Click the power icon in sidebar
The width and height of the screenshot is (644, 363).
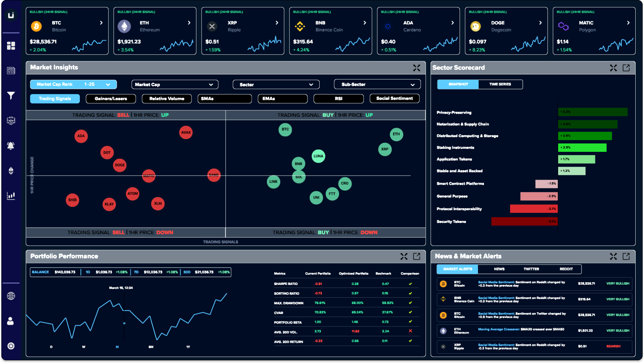tap(11, 346)
